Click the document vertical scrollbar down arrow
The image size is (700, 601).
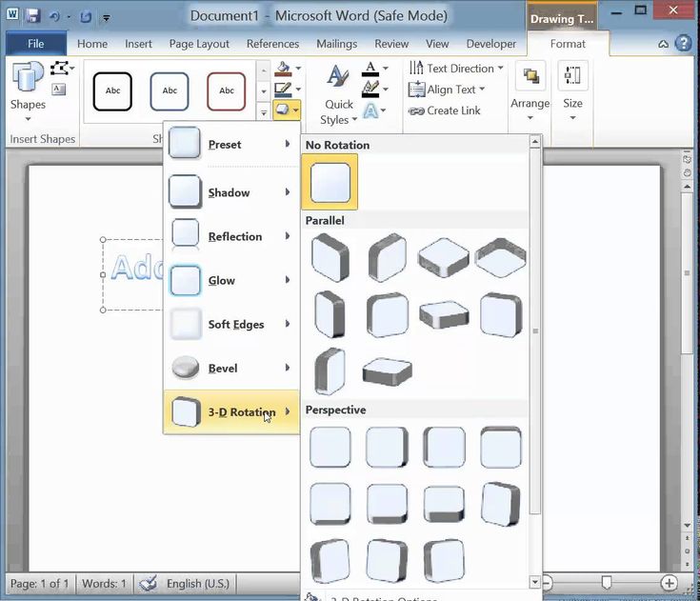coord(687,526)
